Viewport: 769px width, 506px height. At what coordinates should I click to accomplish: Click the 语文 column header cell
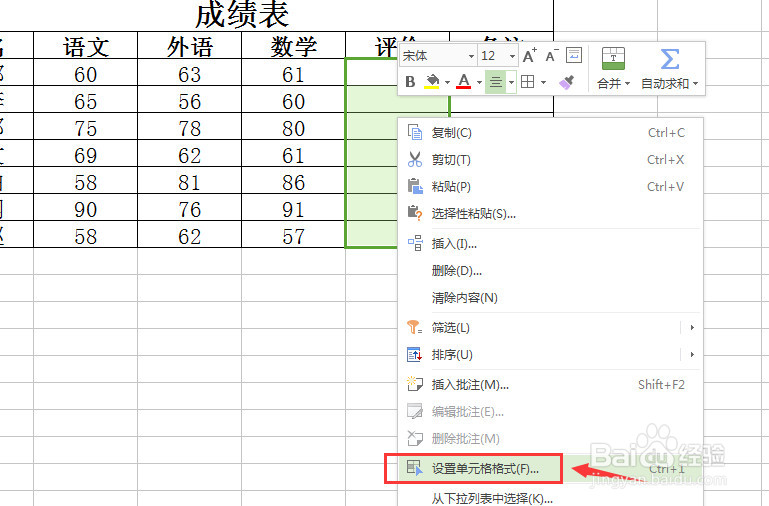coord(86,45)
